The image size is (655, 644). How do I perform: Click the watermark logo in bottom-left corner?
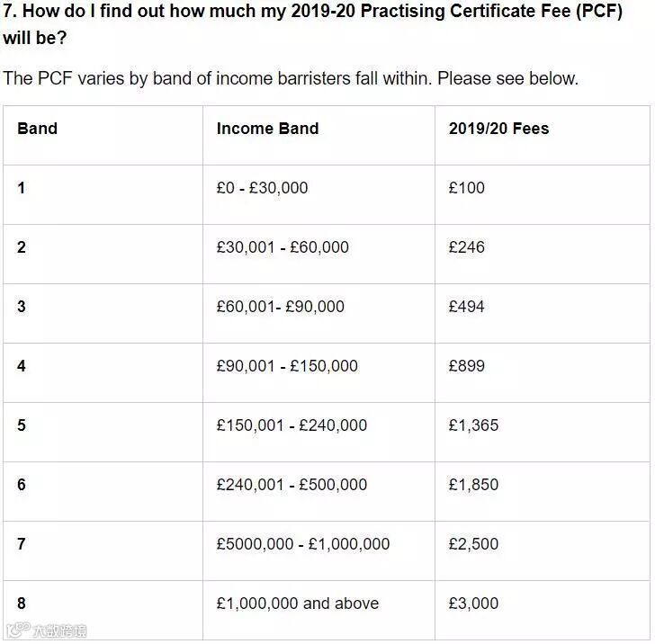coord(45,631)
